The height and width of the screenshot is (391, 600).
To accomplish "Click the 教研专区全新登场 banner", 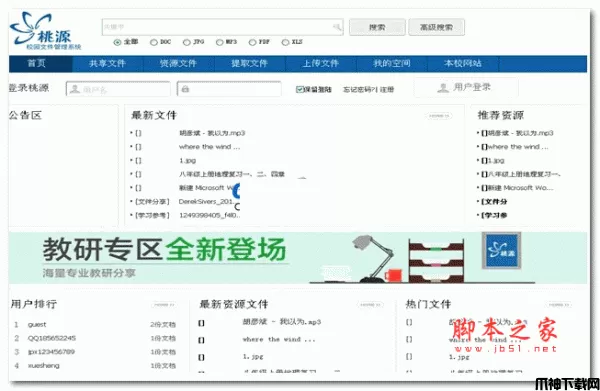I will point(298,257).
